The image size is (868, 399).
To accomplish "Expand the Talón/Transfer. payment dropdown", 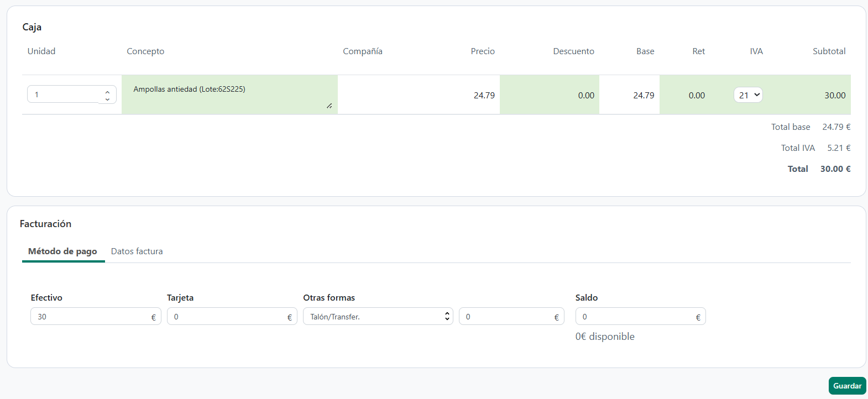I will pyautogui.click(x=378, y=317).
